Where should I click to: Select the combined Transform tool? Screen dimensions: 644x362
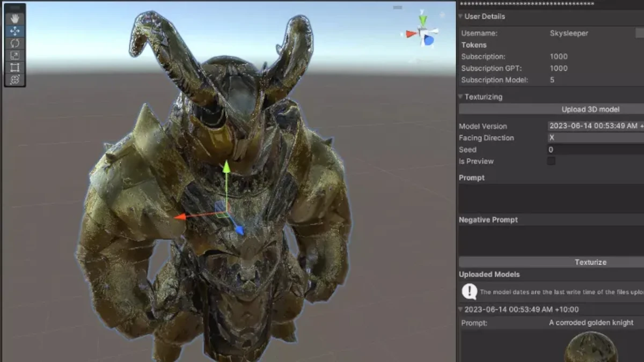pos(15,79)
